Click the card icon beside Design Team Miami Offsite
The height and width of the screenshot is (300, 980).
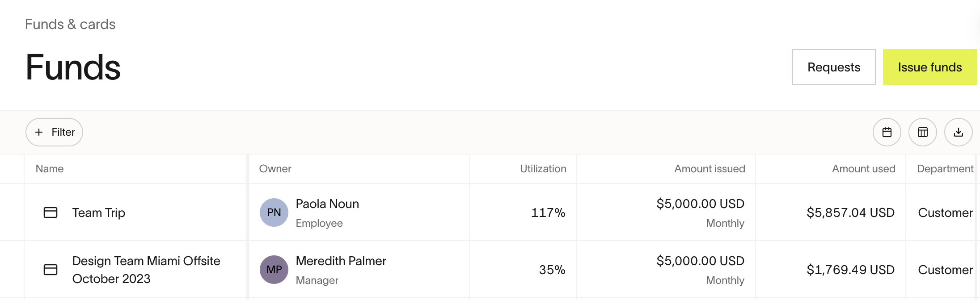click(51, 270)
